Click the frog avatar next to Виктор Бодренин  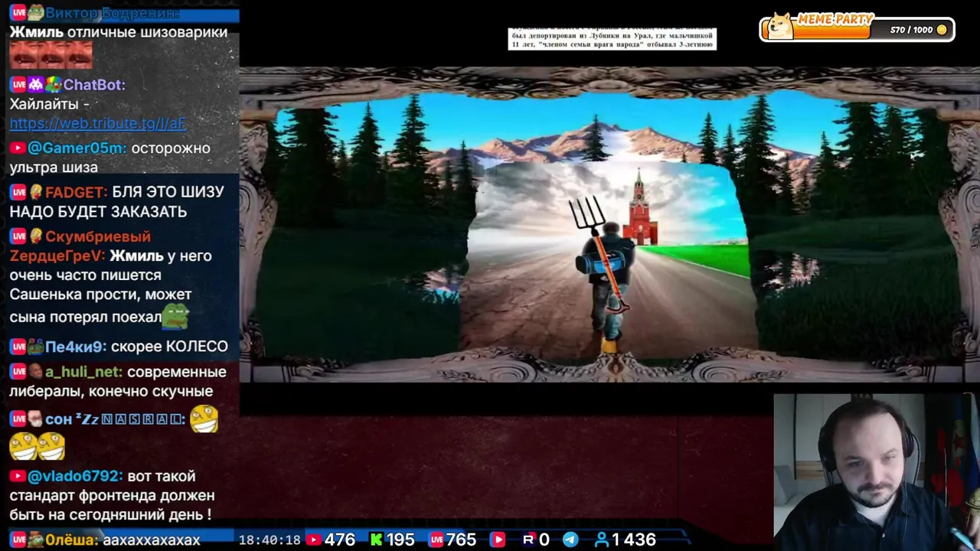(x=35, y=13)
